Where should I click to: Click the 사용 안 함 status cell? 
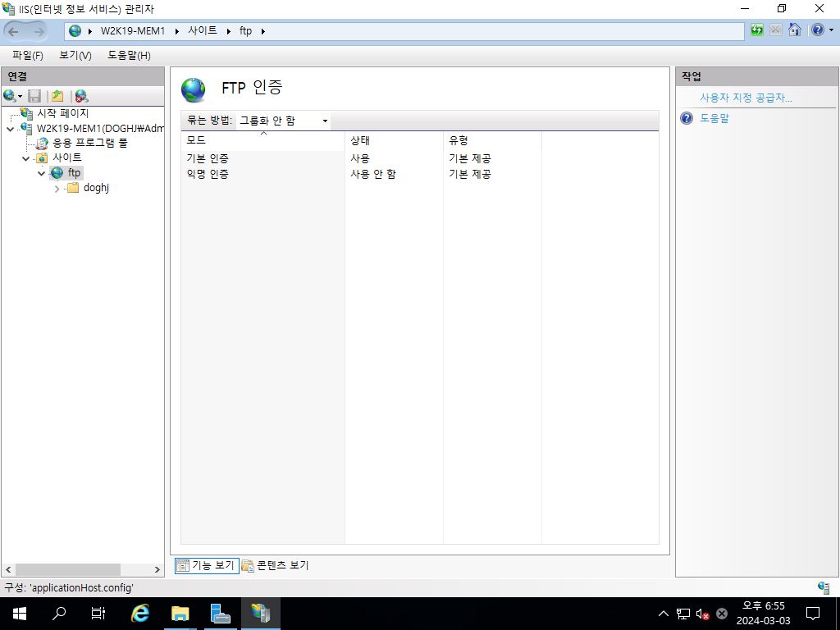(x=373, y=174)
